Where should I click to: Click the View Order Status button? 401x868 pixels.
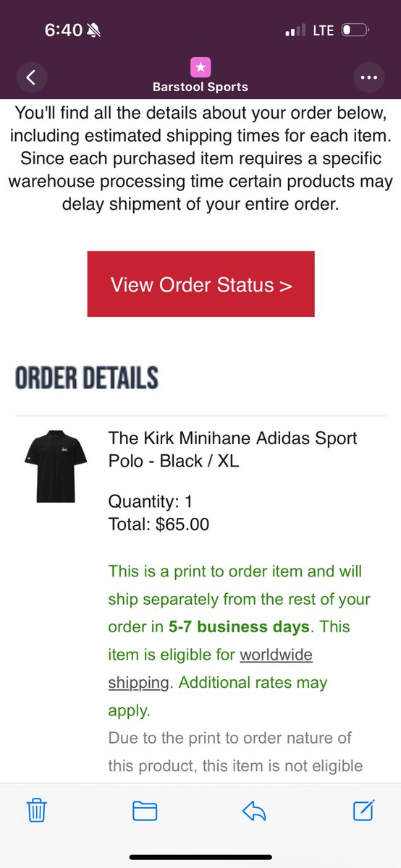(200, 284)
